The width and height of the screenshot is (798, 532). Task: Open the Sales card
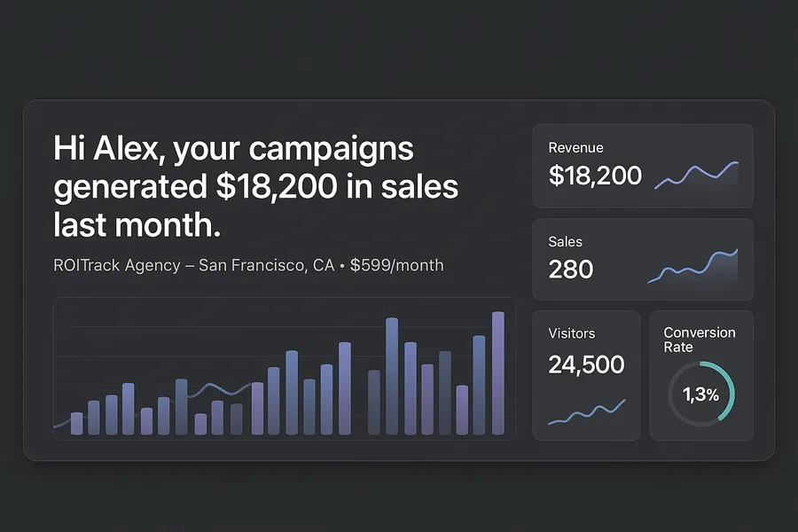tap(643, 259)
